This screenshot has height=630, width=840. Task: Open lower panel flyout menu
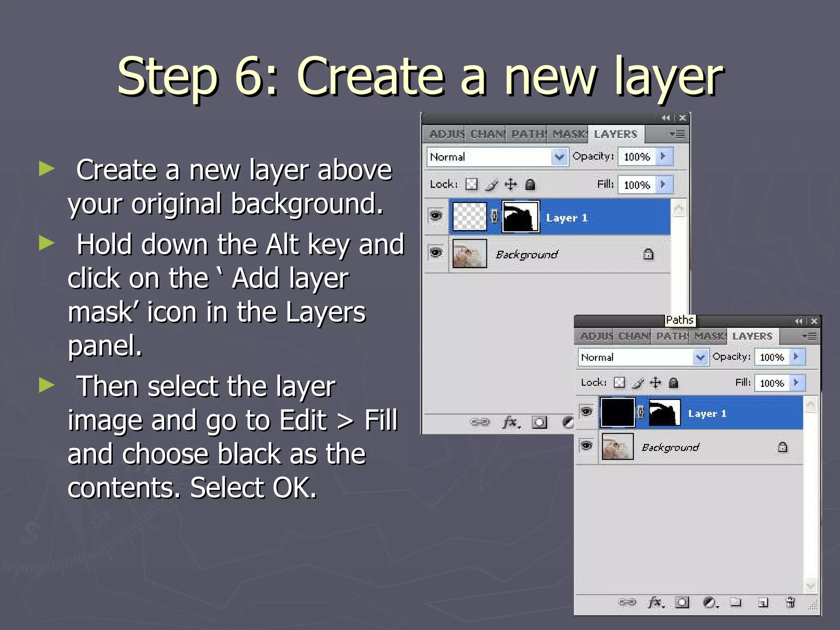810,336
